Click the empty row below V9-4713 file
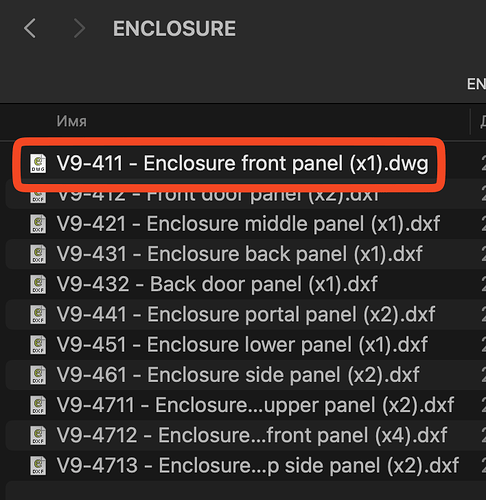This screenshot has width=486, height=500. tap(246, 491)
